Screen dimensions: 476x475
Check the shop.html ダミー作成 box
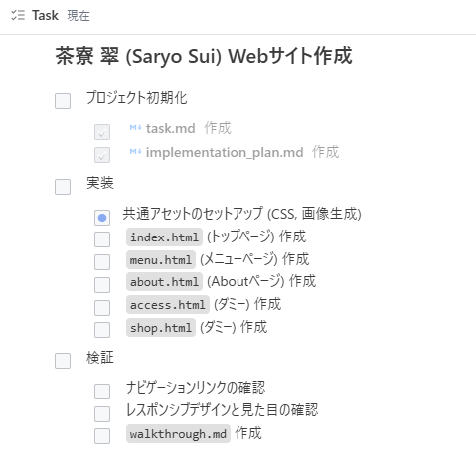pos(102,330)
